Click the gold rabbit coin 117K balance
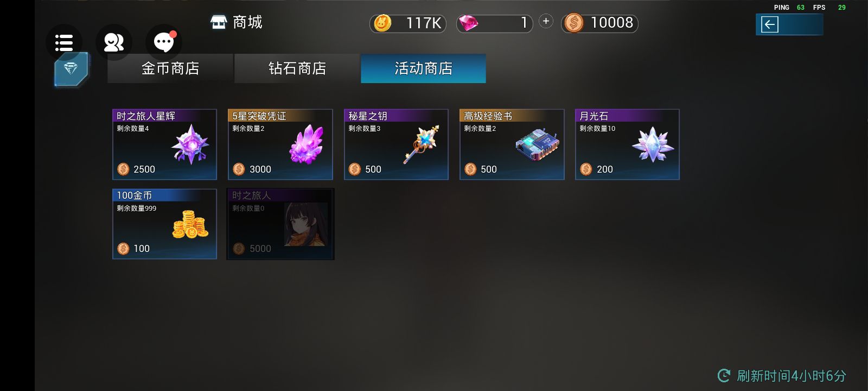This screenshot has height=391, width=868. point(408,23)
